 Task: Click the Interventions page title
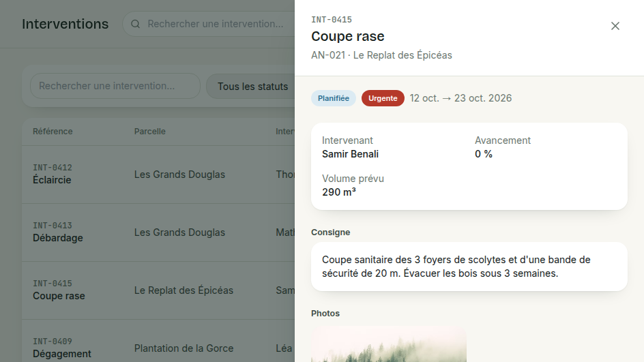tap(65, 24)
